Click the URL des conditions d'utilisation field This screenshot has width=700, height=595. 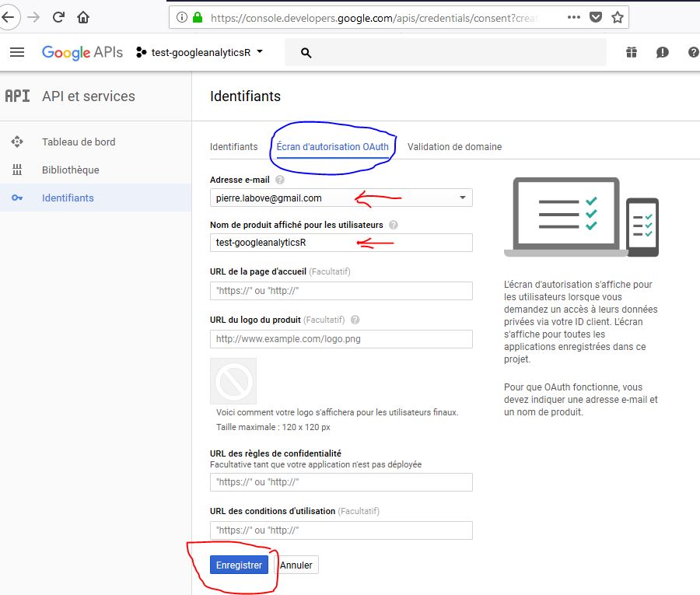point(341,530)
